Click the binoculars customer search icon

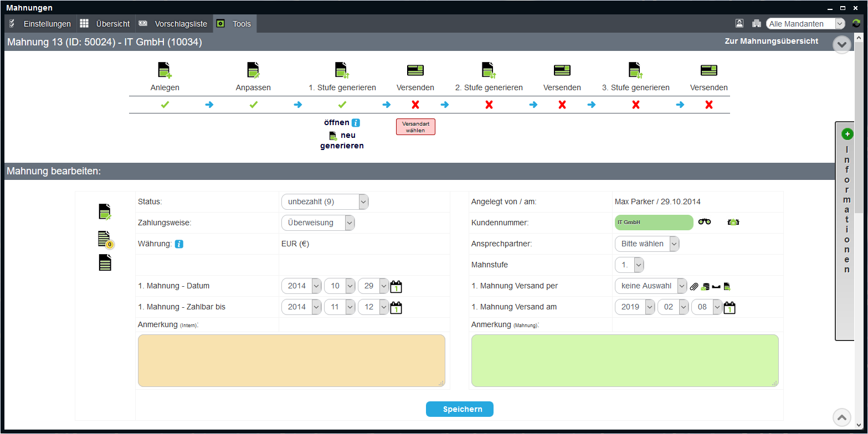pos(705,222)
